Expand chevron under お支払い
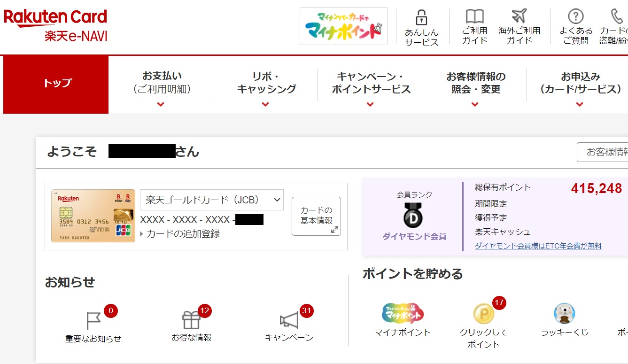 coord(161,104)
